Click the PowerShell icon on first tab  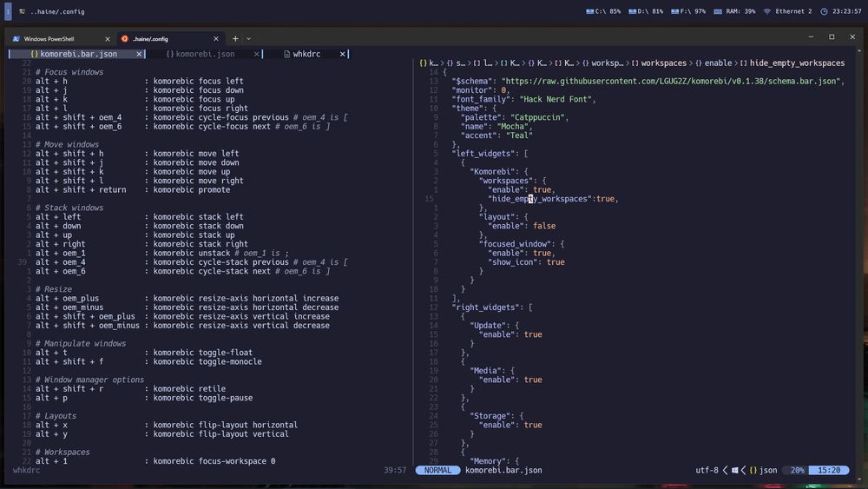point(16,39)
